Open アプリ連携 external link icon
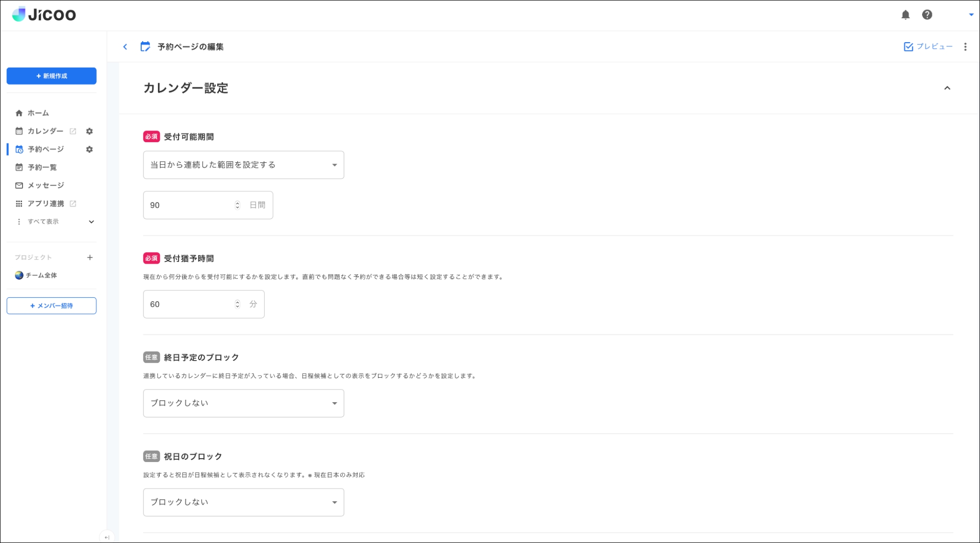 [74, 204]
